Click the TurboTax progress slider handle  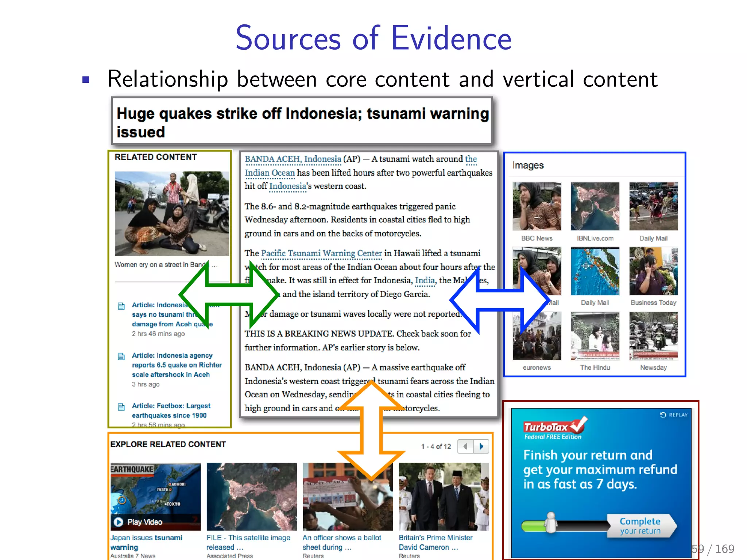(551, 522)
